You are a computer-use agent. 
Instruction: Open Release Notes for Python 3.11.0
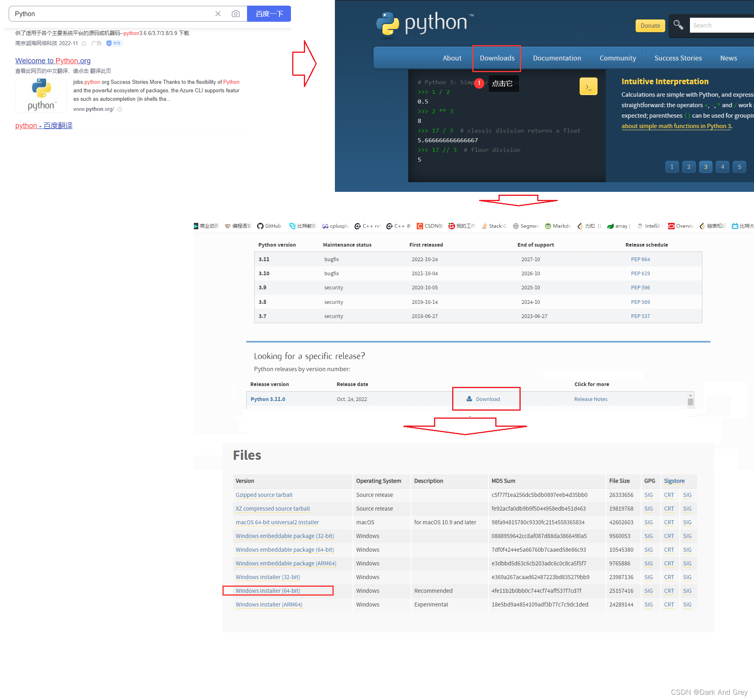tap(590, 399)
